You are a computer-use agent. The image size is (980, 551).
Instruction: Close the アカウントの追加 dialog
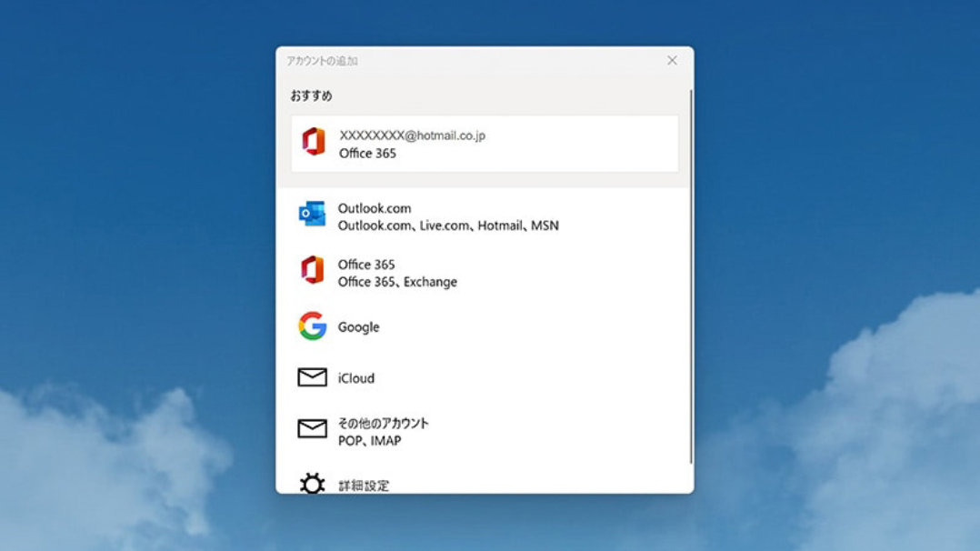672,61
